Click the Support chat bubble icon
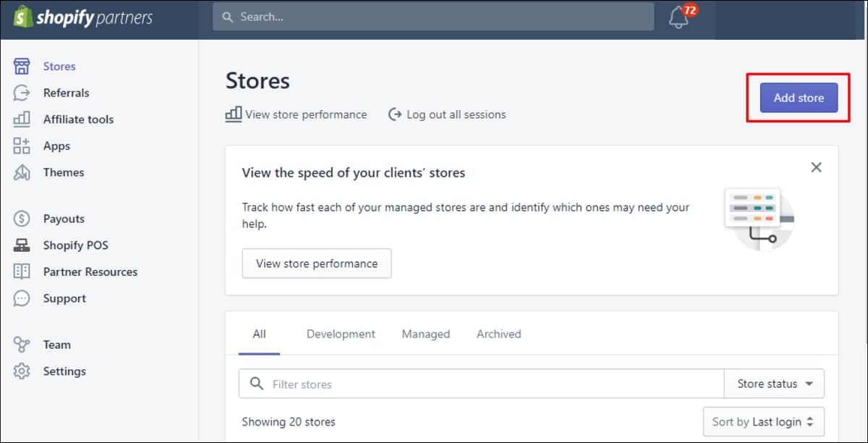This screenshot has width=868, height=443. (22, 298)
